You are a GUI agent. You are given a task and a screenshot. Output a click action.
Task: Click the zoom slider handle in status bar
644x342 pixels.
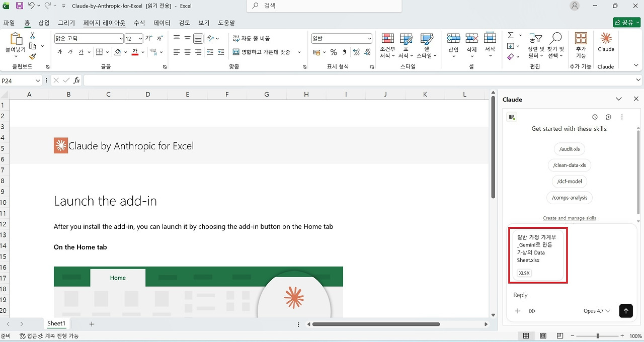(597, 336)
